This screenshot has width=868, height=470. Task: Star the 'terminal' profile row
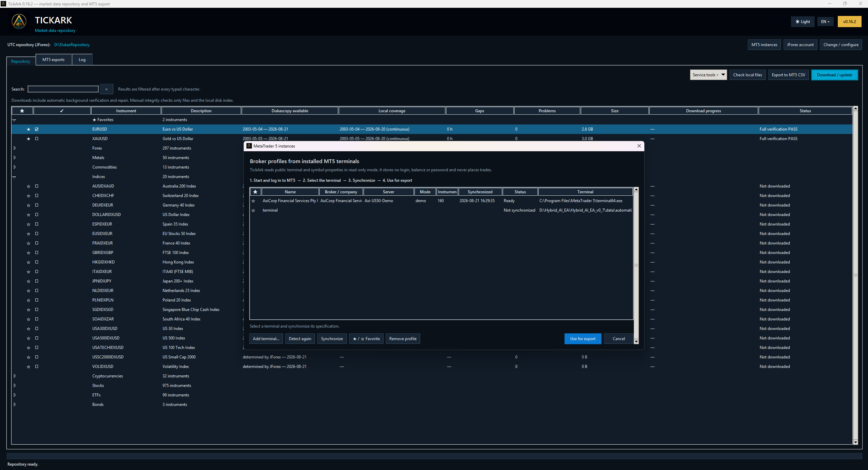pos(253,211)
